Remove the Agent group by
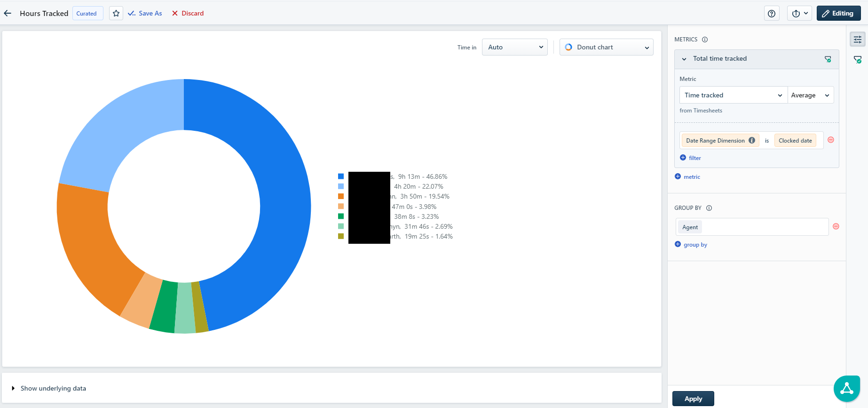The width and height of the screenshot is (868, 408). coord(836,226)
